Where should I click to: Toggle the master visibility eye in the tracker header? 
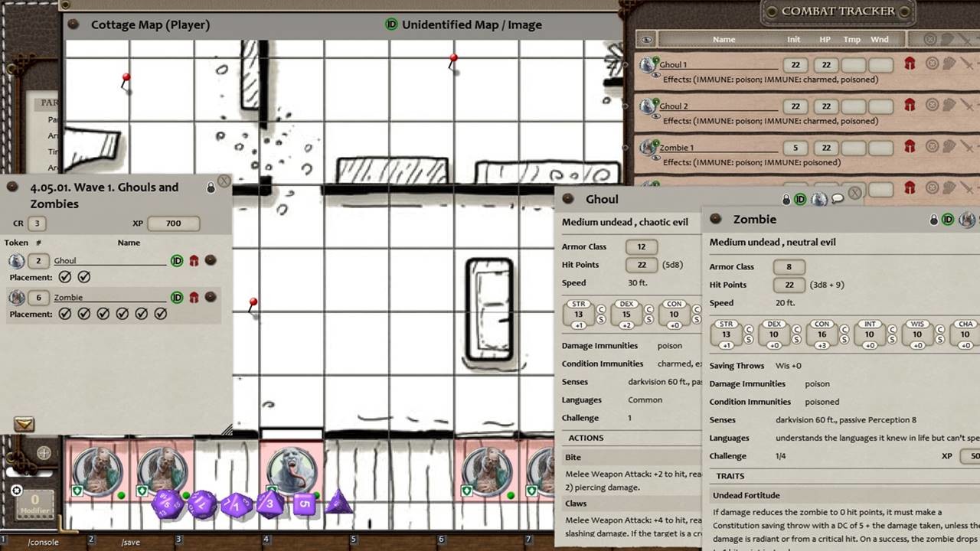pos(645,38)
